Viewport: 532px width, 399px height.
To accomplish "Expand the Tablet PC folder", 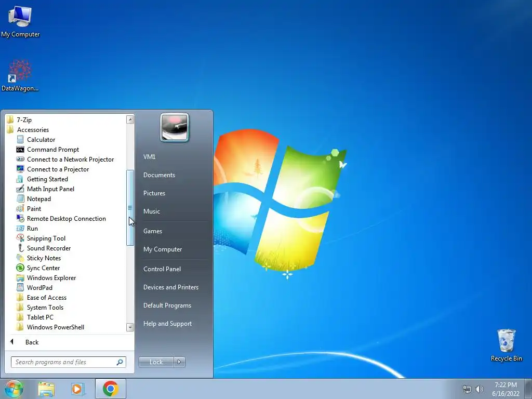I will tap(40, 317).
